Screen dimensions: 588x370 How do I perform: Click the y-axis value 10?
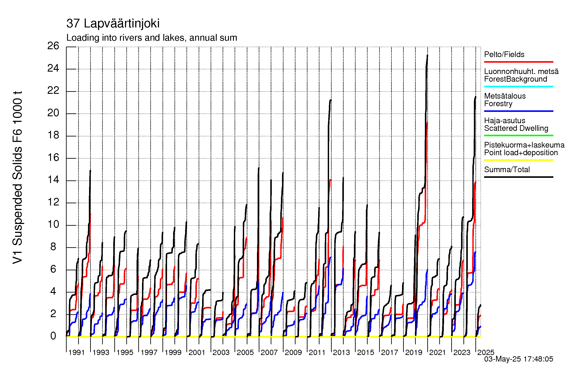tap(53, 225)
